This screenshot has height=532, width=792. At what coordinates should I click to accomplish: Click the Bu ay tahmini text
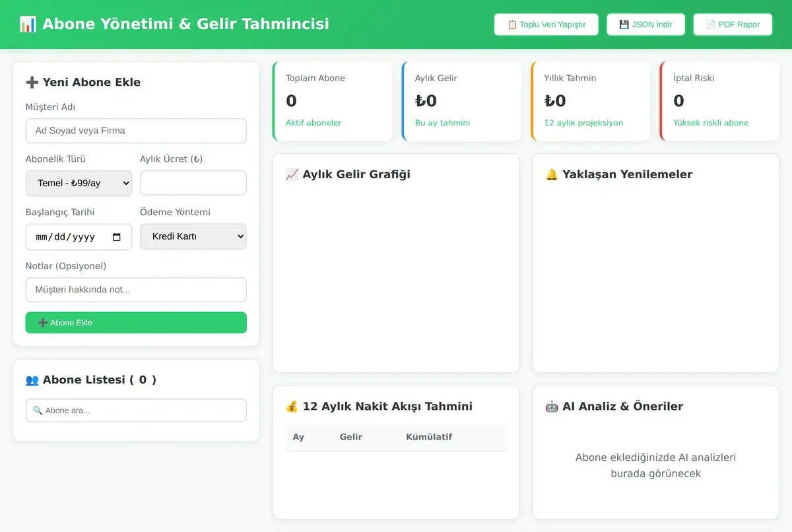[442, 123]
